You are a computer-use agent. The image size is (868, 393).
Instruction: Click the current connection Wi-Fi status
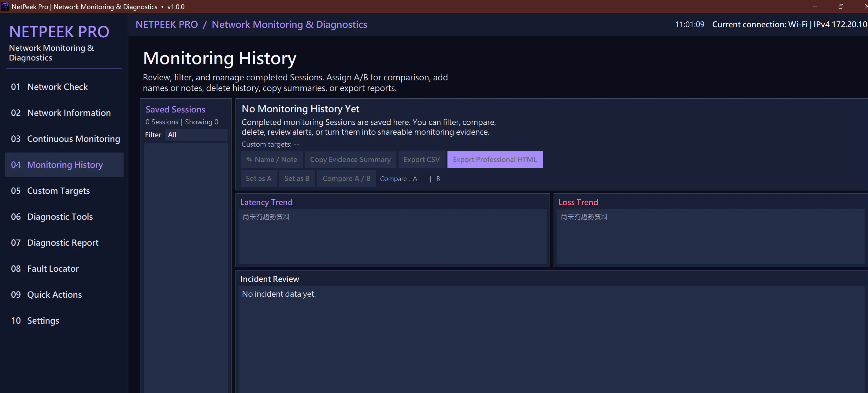tap(789, 24)
